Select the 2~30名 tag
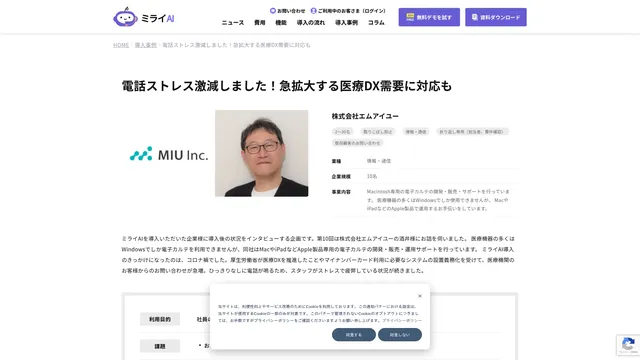This screenshot has height=360, width=640. coord(342,131)
